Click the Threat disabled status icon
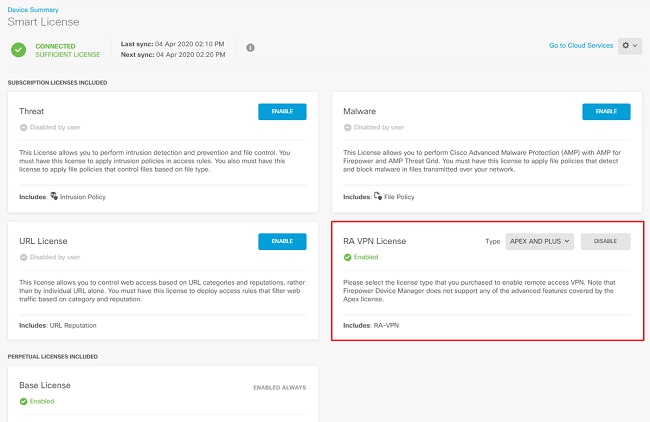Screen dimensions: 650x422 tap(23, 127)
